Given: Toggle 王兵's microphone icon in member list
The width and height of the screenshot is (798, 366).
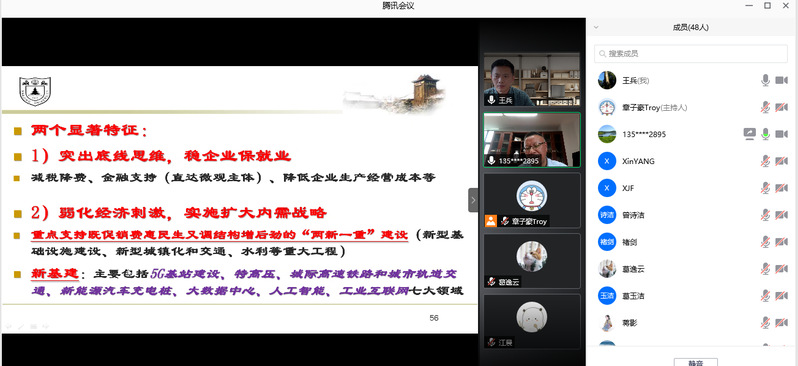Looking at the screenshot, I should click(765, 80).
